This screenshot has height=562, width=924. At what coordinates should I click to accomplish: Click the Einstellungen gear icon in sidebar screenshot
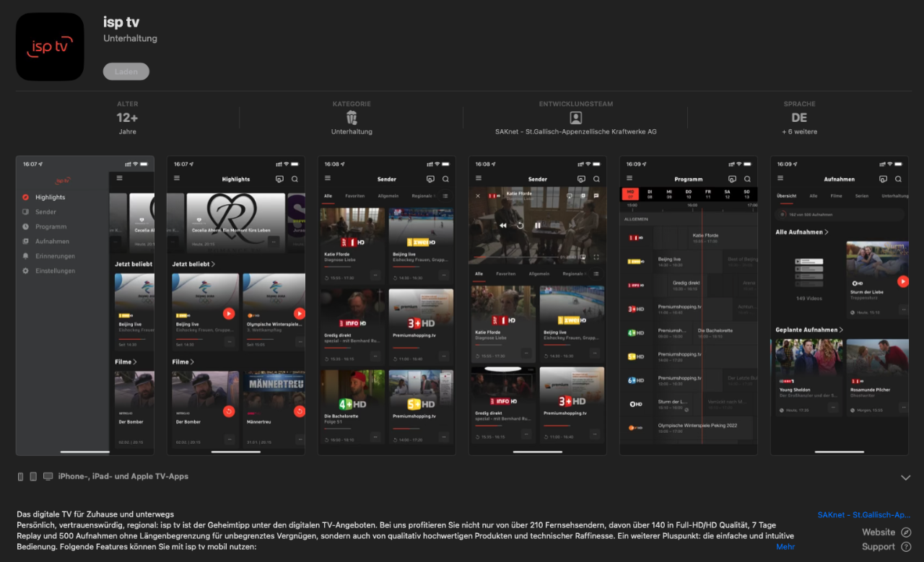26,271
